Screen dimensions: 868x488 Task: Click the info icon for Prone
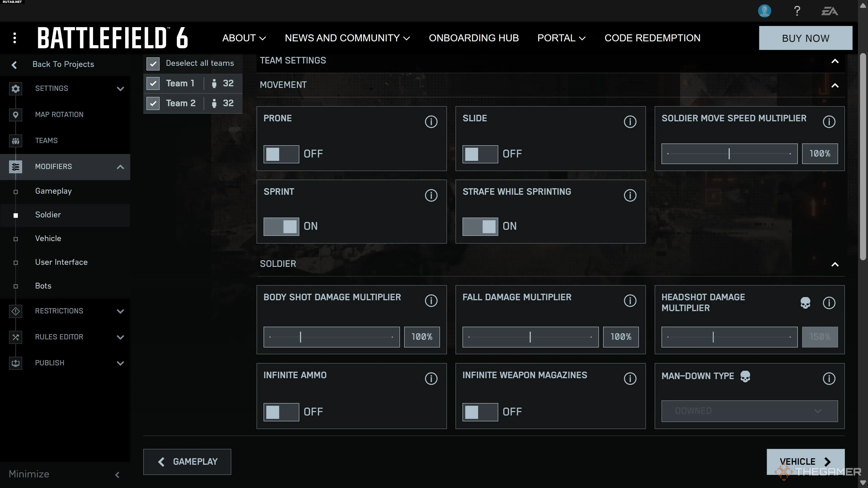pos(431,122)
